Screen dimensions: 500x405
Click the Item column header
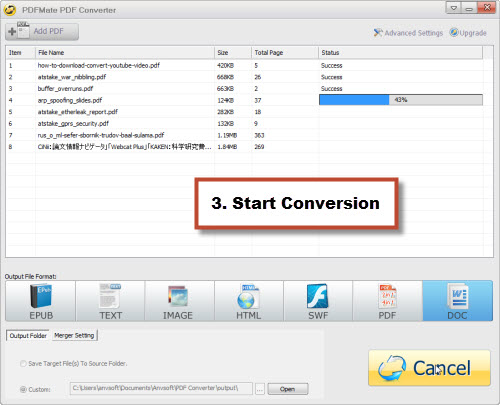[x=20, y=53]
